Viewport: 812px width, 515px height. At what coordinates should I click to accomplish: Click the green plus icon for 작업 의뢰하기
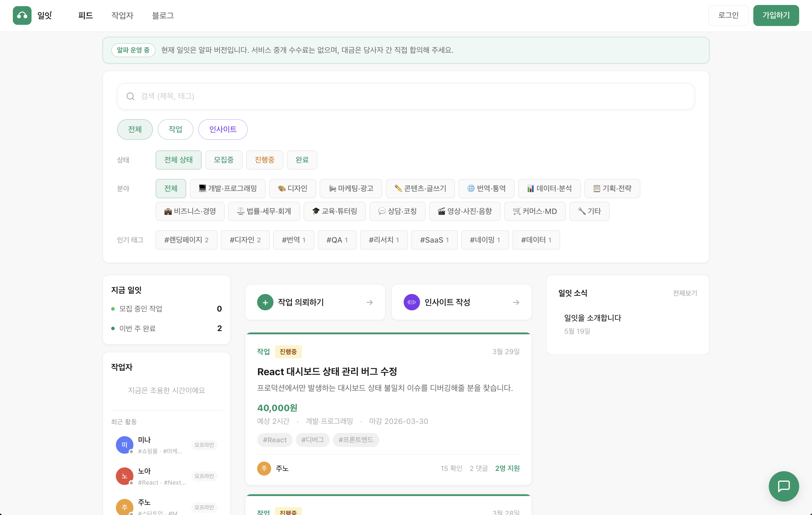265,302
